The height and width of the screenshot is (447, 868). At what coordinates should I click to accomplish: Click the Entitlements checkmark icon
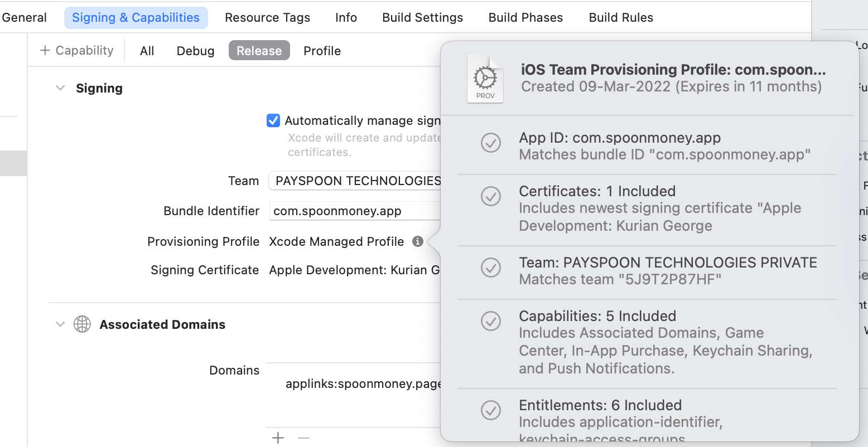[491, 410]
